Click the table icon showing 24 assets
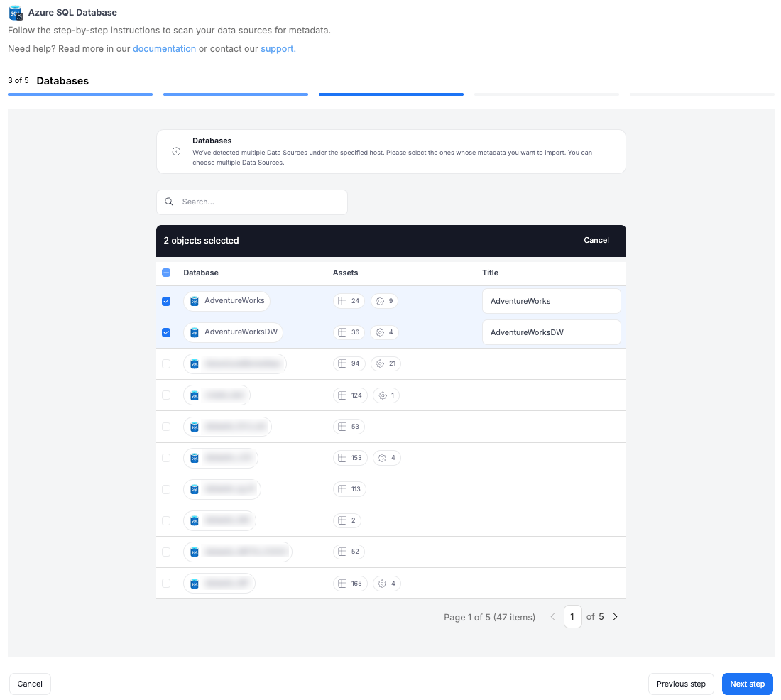The width and height of the screenshot is (781, 700). 342,301
